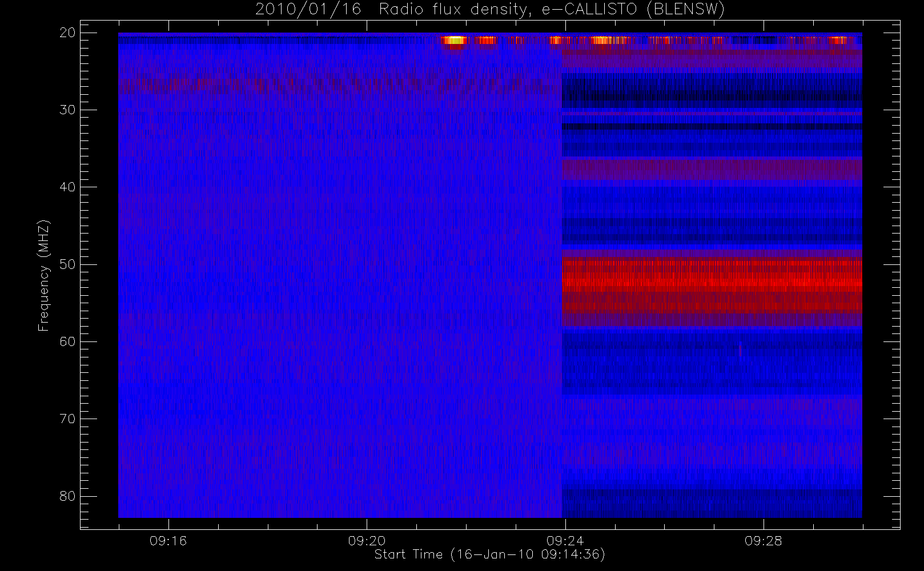Click the 40 frequency tick label
The height and width of the screenshot is (571, 924).
pos(67,187)
